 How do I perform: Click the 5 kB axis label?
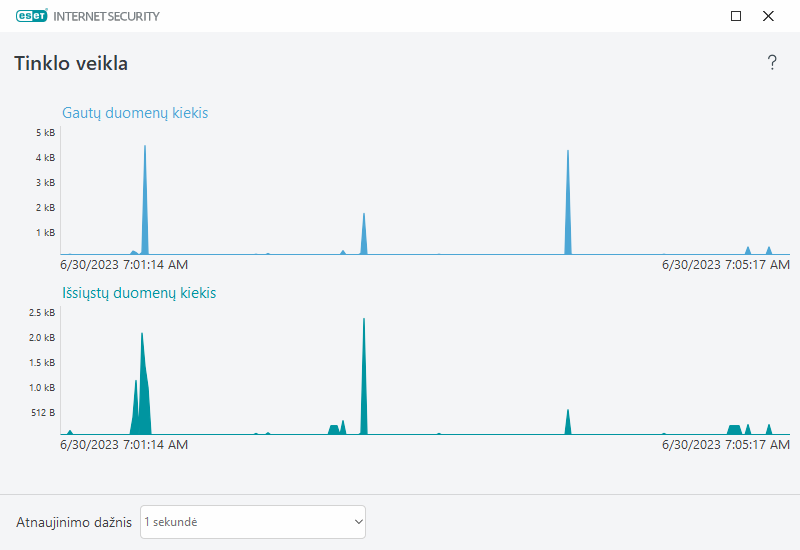[45, 133]
